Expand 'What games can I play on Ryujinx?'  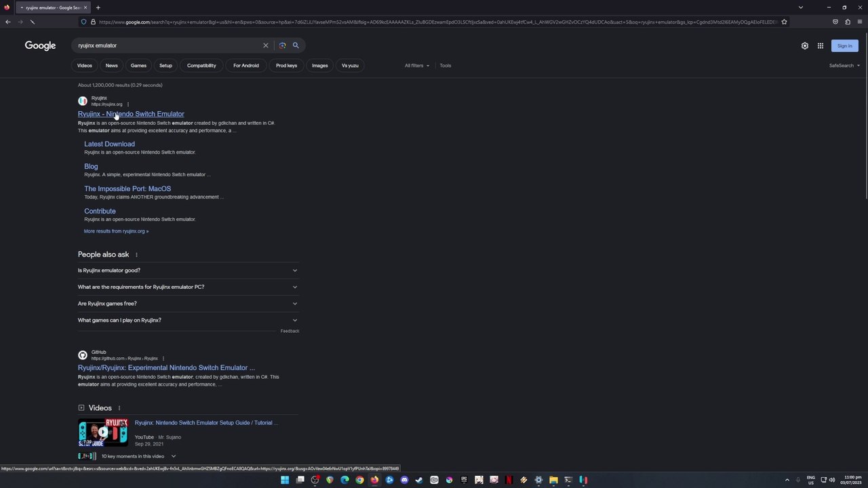(x=189, y=320)
